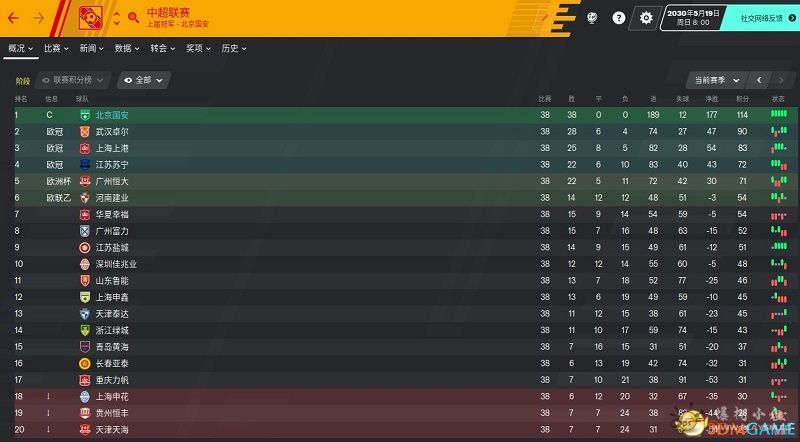Sort table by 积分 column header
The height and width of the screenshot is (442, 800).
pos(742,99)
